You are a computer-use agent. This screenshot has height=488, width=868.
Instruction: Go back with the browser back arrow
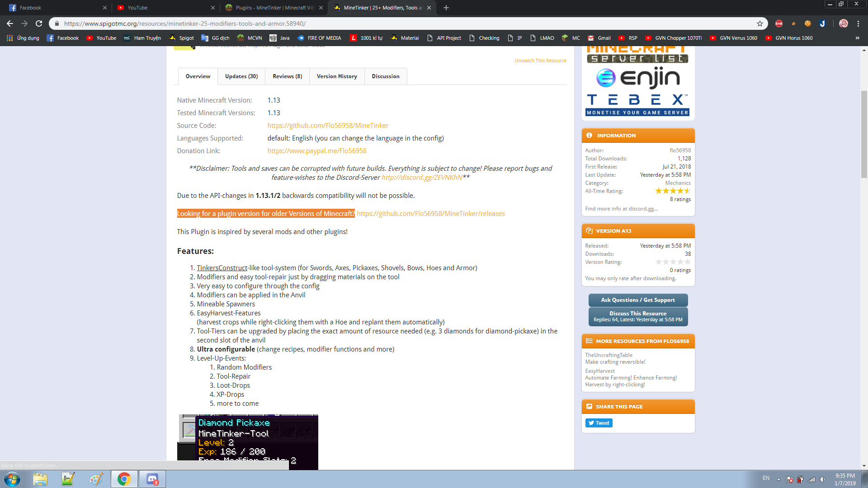click(x=10, y=23)
